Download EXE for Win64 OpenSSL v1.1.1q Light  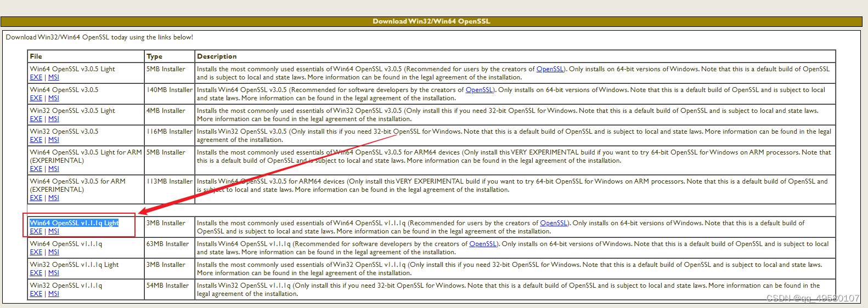click(36, 231)
